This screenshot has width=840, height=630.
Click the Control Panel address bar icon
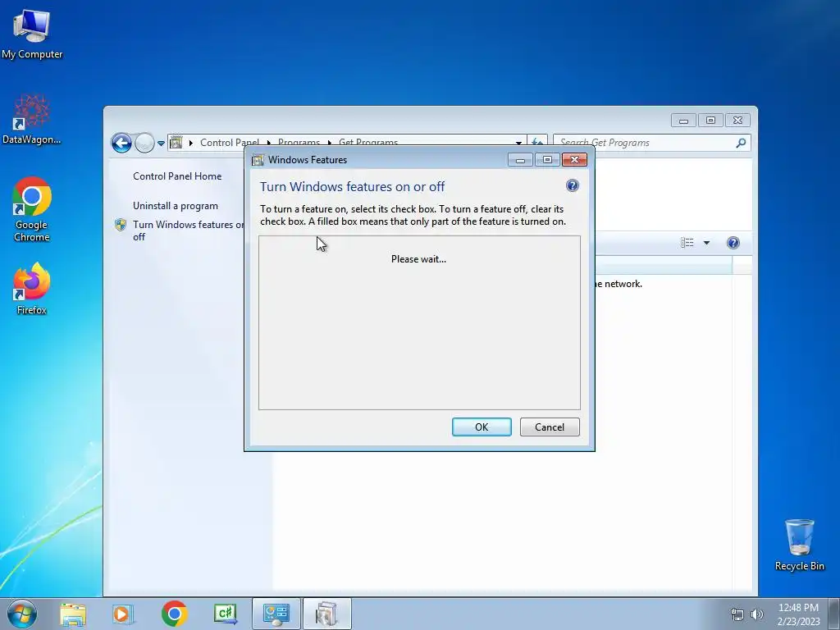point(176,143)
